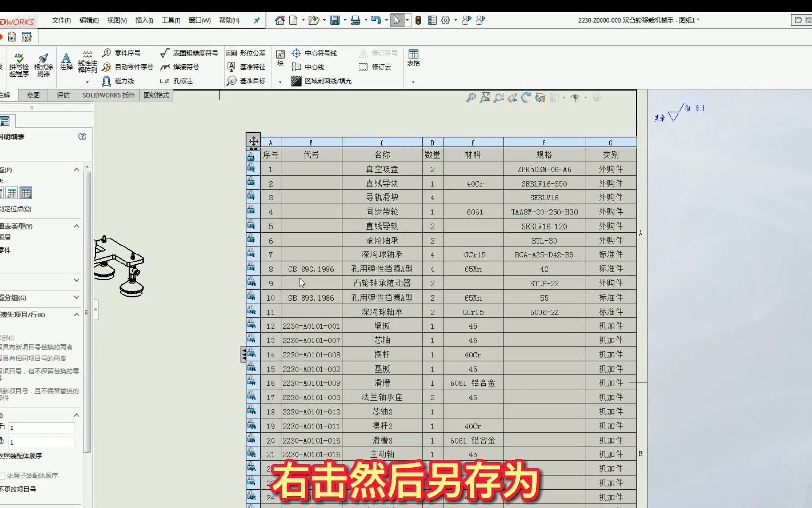Screen dimensions: 812x508
Task: Switch to Sheet Format (图纸格式) tab
Action: coord(156,95)
